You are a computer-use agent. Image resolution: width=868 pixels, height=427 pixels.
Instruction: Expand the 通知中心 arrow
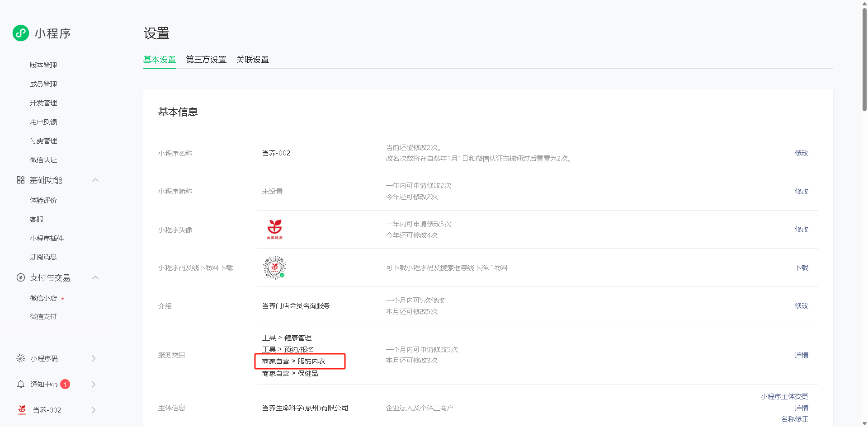tap(94, 384)
